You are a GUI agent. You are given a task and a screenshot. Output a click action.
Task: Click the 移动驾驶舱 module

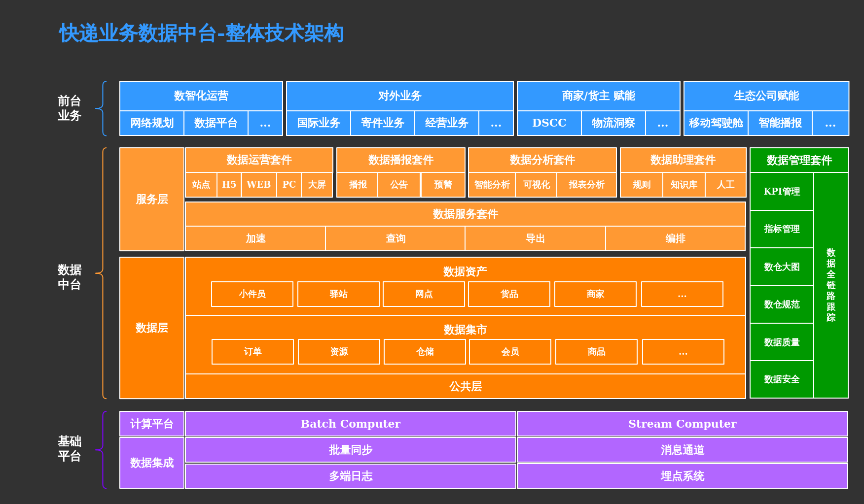coord(716,123)
